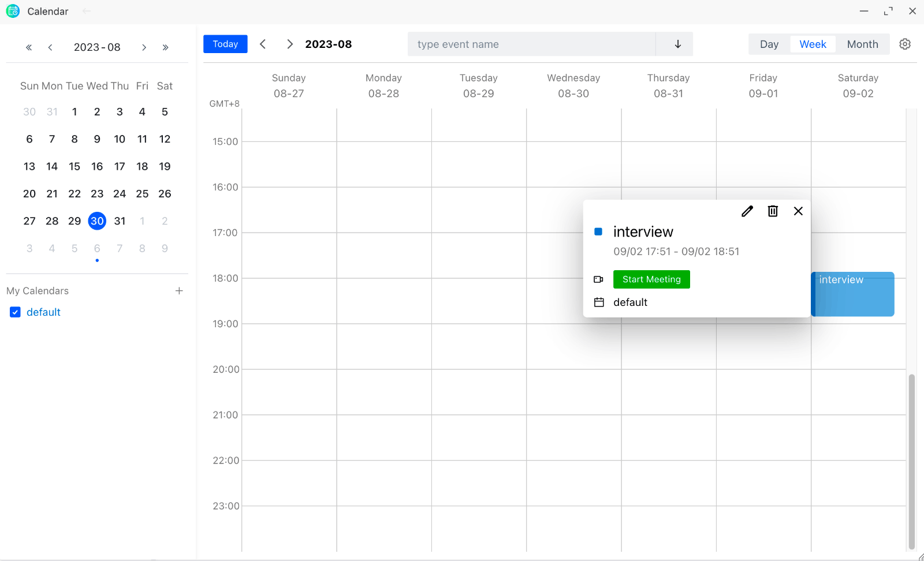Jump forward one year in mini calendar
The width and height of the screenshot is (924, 561).
[166, 47]
